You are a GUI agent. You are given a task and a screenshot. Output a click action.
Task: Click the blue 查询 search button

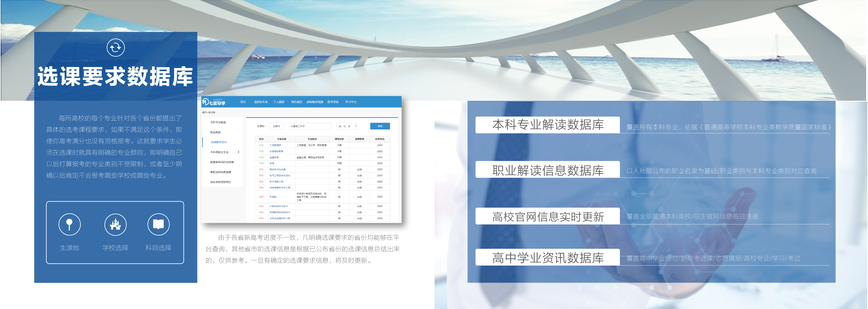(x=380, y=126)
